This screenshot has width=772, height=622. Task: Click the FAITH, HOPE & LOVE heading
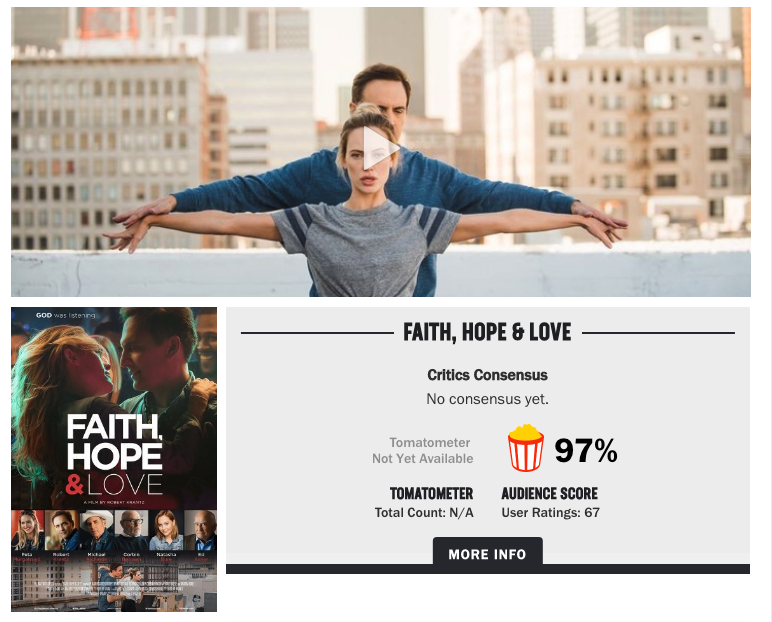tap(487, 332)
